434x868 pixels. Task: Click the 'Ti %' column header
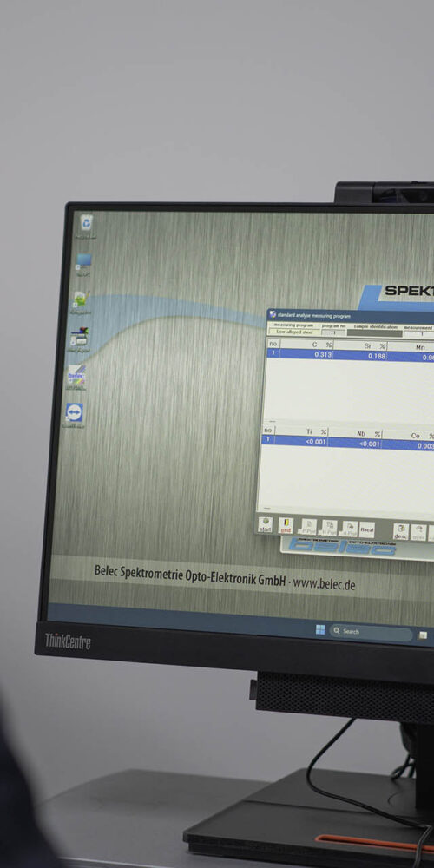tap(302, 431)
